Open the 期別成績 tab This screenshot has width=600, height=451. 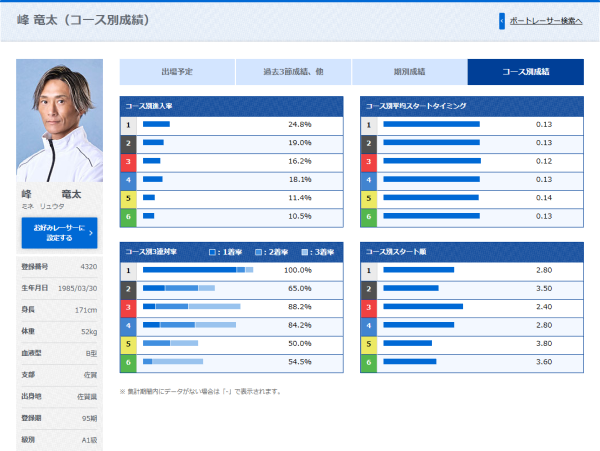tap(409, 72)
